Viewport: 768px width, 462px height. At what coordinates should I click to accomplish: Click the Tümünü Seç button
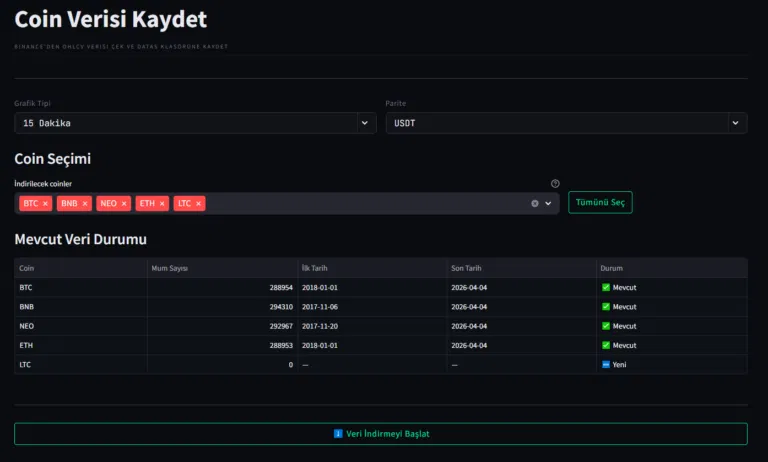[x=600, y=202]
